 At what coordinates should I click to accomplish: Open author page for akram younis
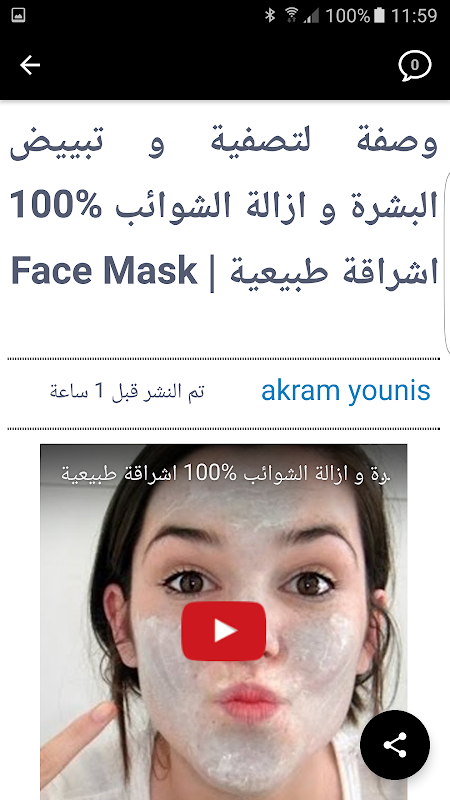345,391
